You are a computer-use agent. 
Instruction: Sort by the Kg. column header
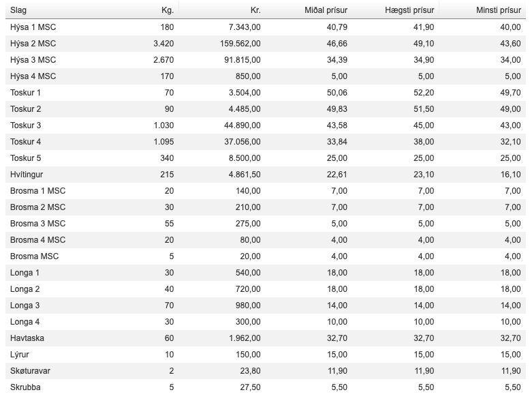point(168,10)
